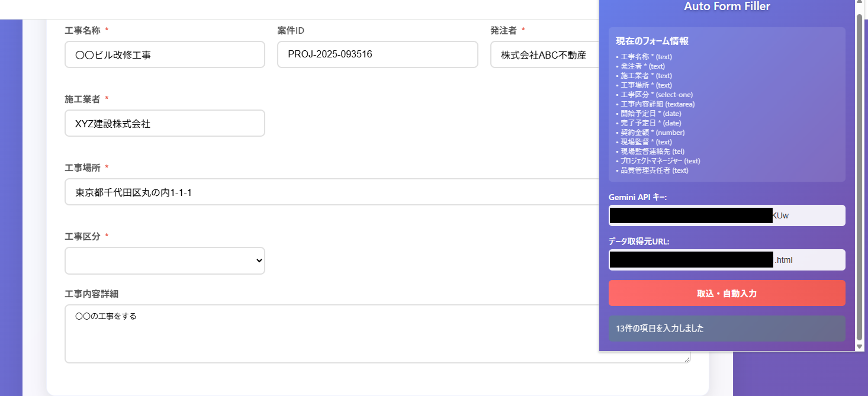Click the 施工業者 input field
This screenshot has width=868, height=396.
165,123
